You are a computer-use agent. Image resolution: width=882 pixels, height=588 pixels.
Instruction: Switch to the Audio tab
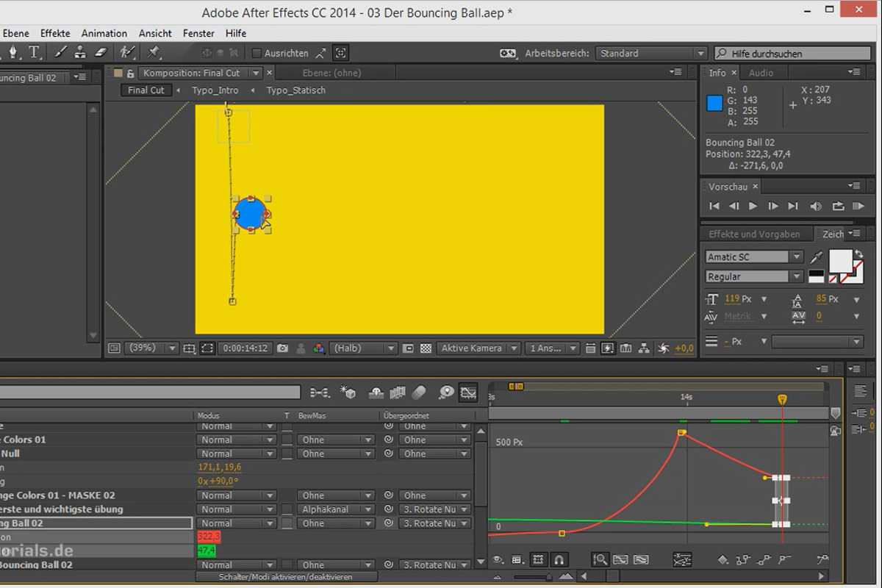[761, 73]
